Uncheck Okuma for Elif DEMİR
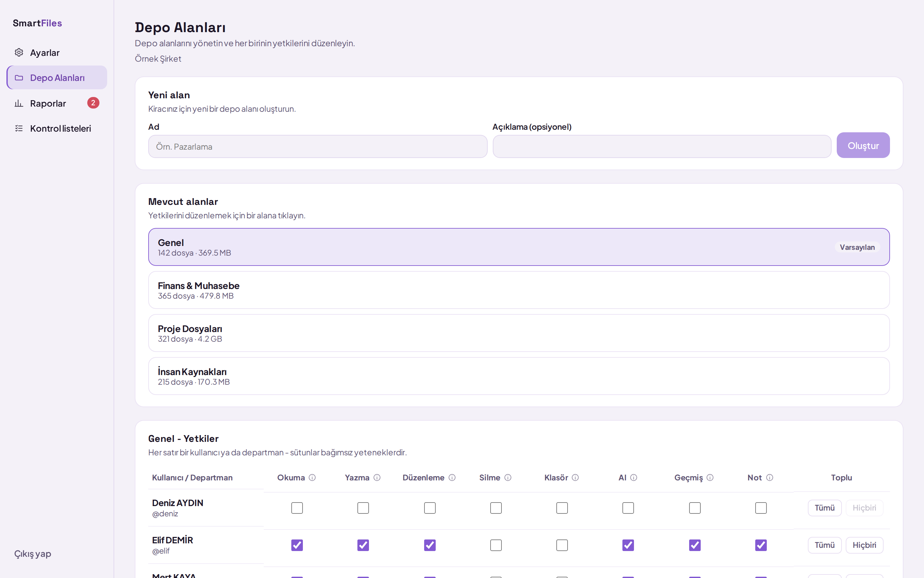The height and width of the screenshot is (578, 924). coord(297,545)
